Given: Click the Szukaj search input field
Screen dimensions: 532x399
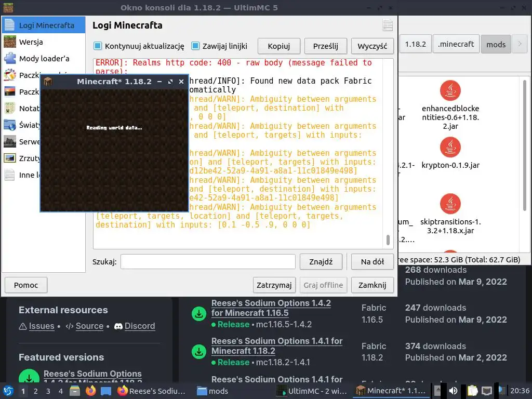Looking at the screenshot, I should [208, 262].
